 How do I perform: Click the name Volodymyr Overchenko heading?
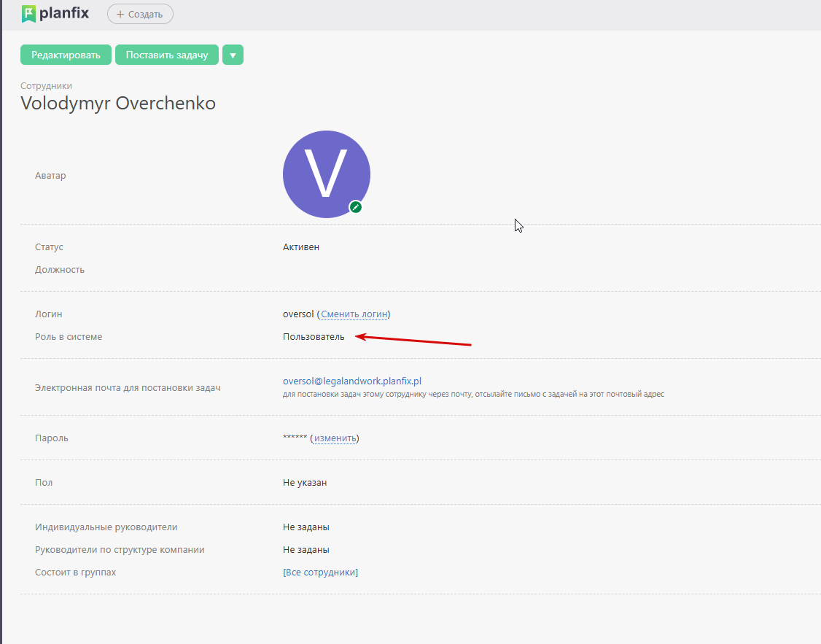[118, 103]
